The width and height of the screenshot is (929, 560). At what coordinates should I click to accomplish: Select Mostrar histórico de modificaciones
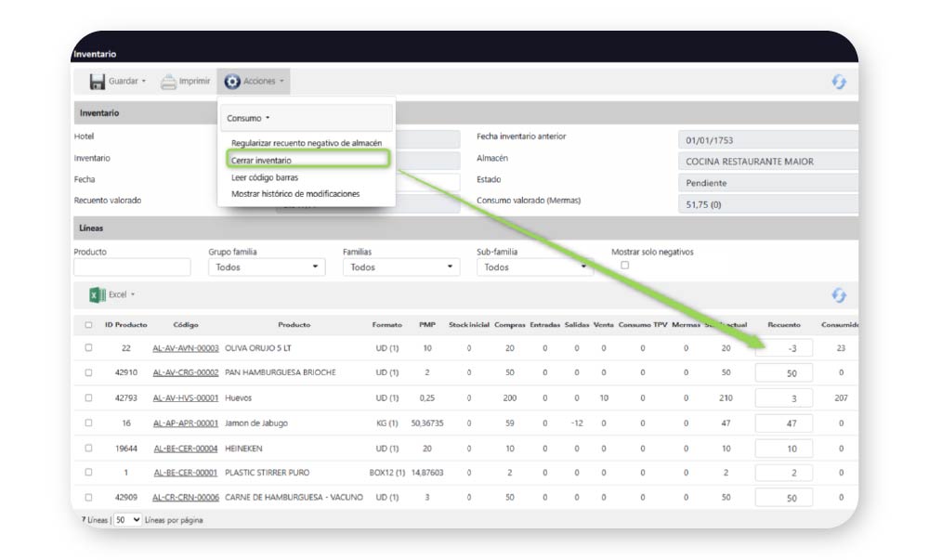click(x=294, y=194)
